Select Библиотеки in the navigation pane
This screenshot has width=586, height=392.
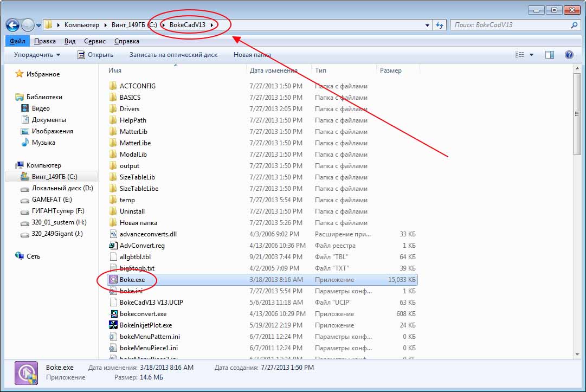click(44, 97)
